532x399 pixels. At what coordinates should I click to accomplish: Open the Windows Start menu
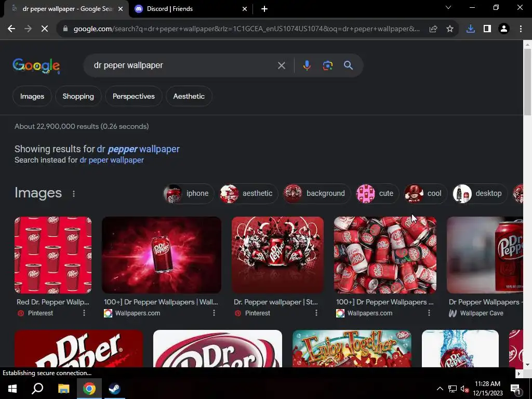[12, 389]
